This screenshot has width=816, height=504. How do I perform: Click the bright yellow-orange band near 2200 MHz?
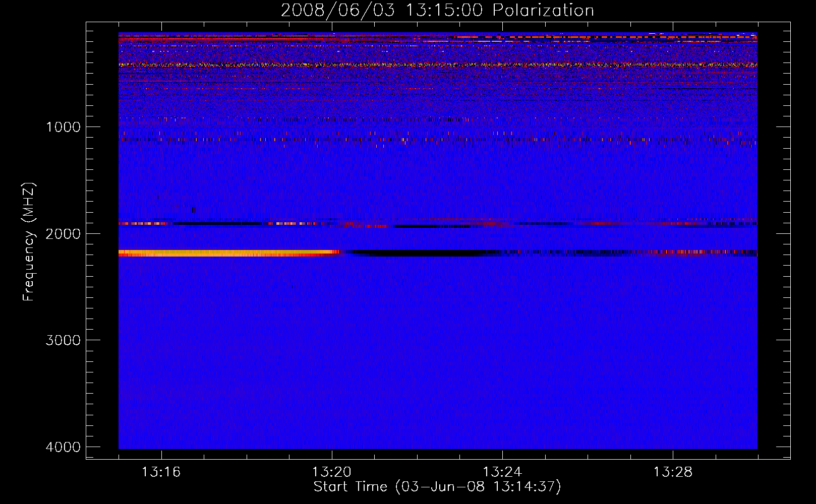click(228, 253)
